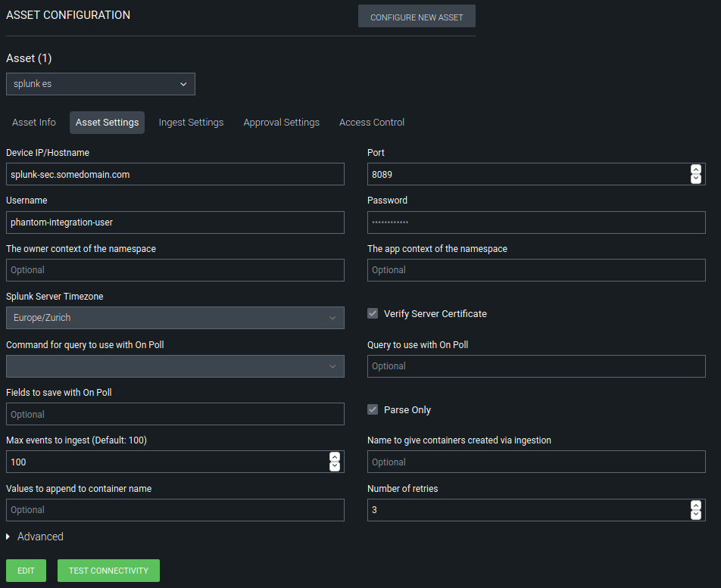Open the Approval Settings tab
The width and height of the screenshot is (721, 588).
281,123
